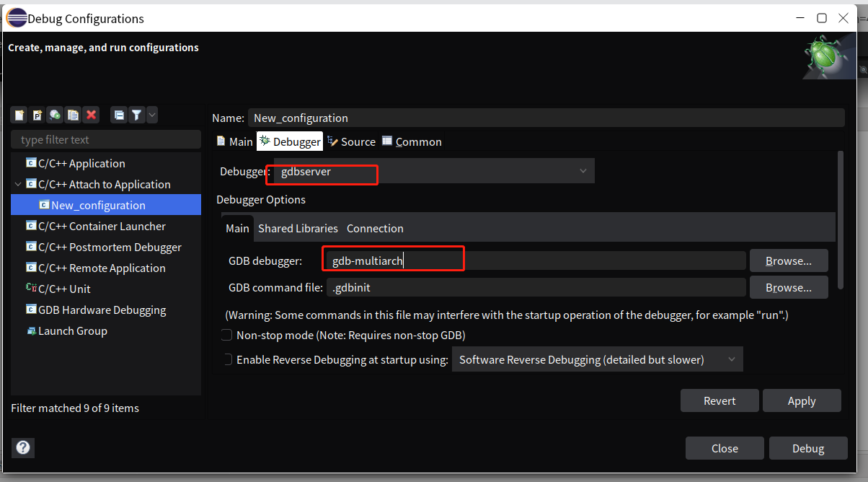Click the C/C++ Application icon

[x=31, y=163]
